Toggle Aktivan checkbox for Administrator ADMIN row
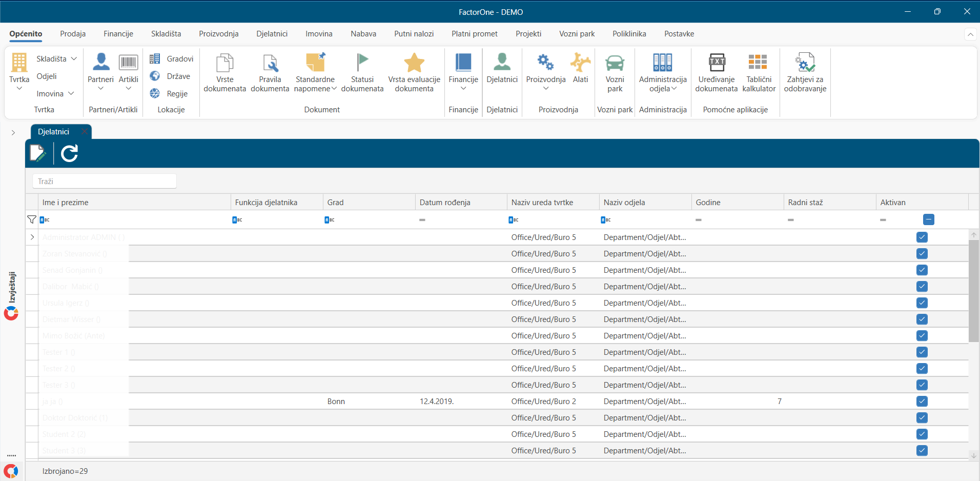 pyautogui.click(x=922, y=237)
